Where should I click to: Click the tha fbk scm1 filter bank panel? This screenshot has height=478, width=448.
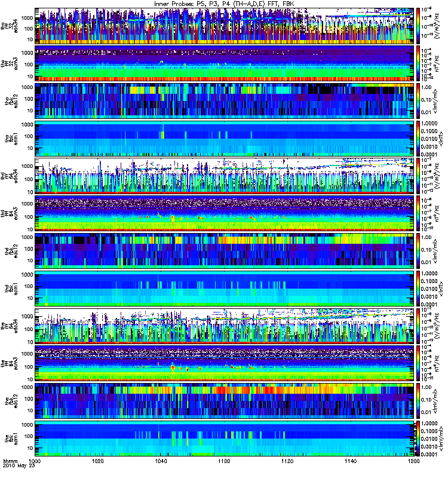click(225, 139)
